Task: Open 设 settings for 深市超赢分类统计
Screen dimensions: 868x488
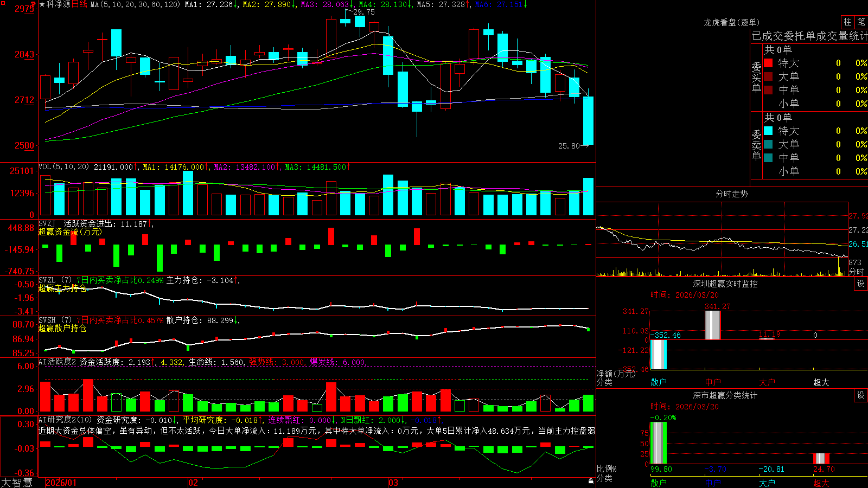Action: (x=861, y=395)
